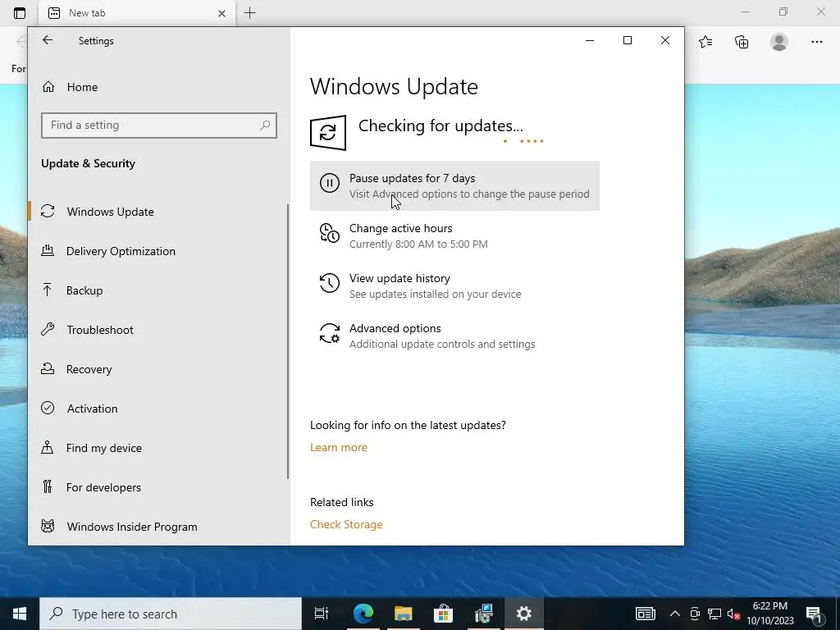Image resolution: width=840 pixels, height=630 pixels.
Task: Click the Settings sidebar vertical scrollbar
Action: tap(288, 341)
